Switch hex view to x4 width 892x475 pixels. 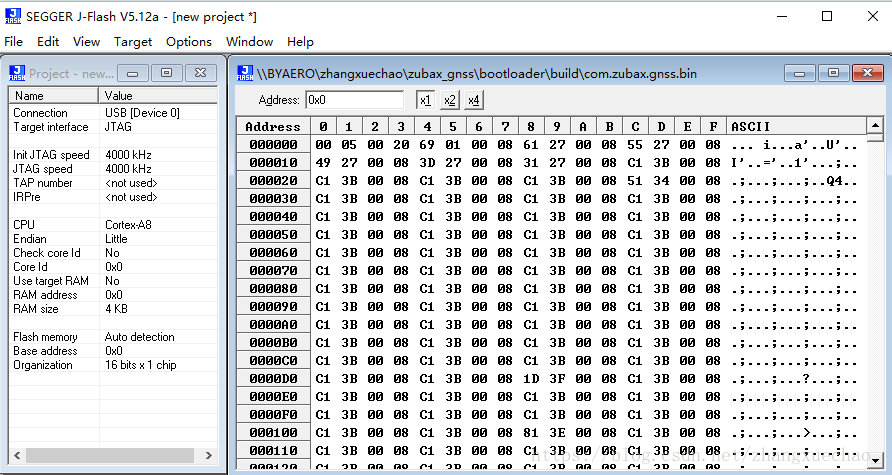coord(473,100)
